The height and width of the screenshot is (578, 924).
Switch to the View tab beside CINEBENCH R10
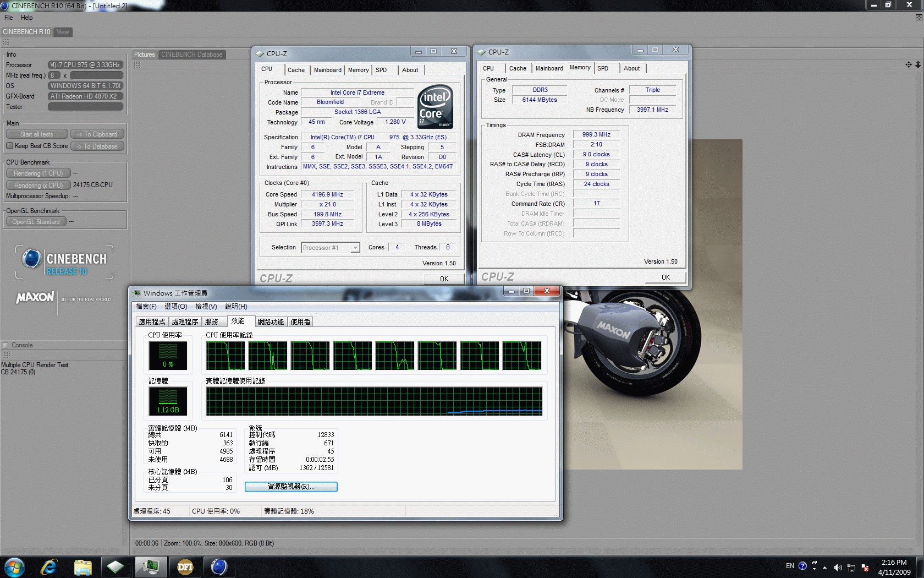(x=63, y=32)
